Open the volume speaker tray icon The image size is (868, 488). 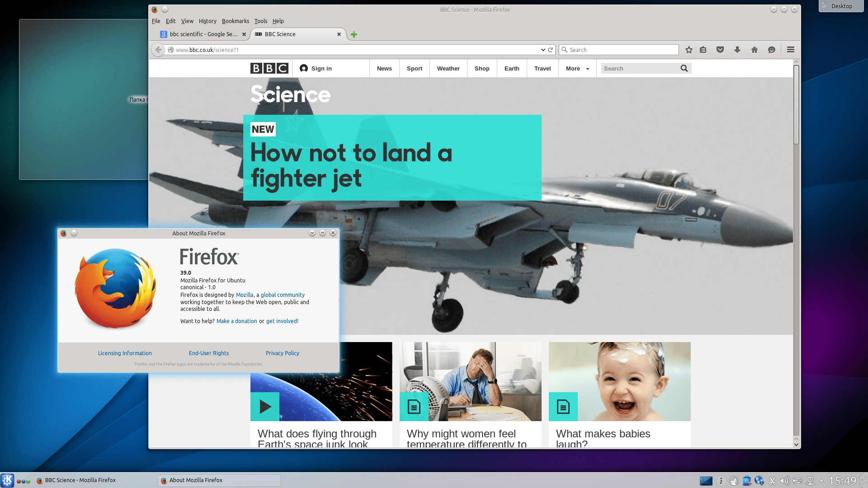click(784, 481)
